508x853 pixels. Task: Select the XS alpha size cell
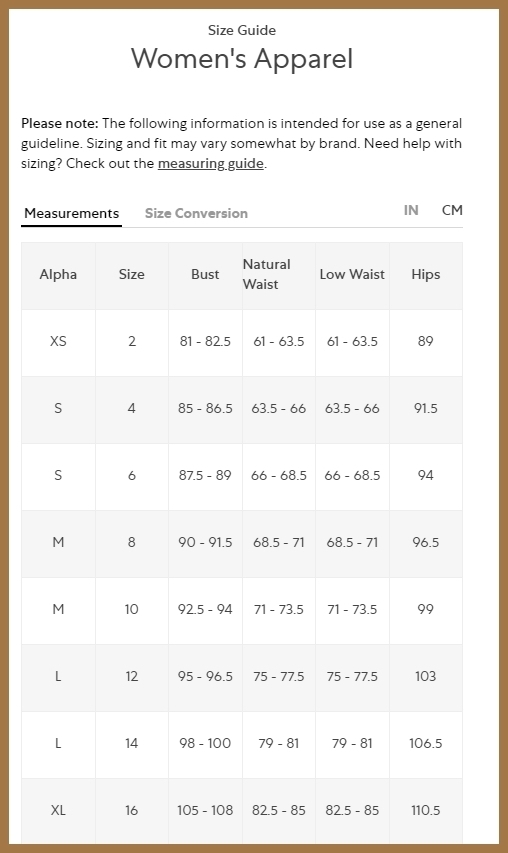(x=58, y=341)
